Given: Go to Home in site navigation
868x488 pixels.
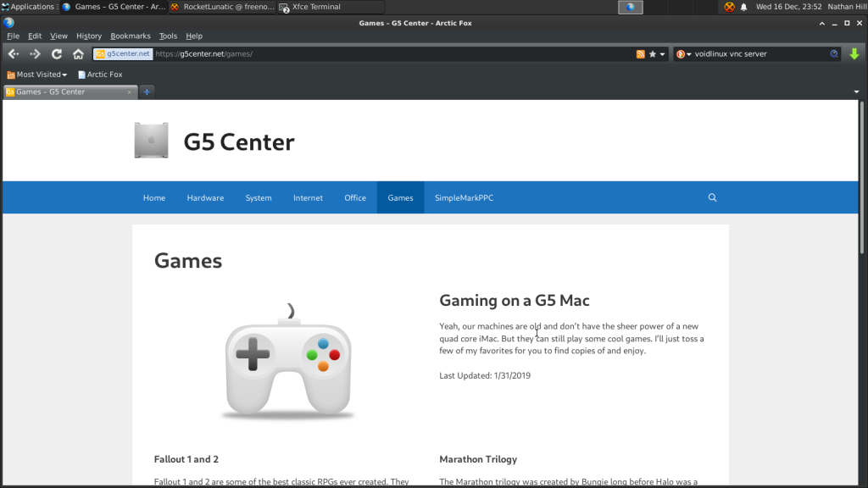Looking at the screenshot, I should click(154, 197).
